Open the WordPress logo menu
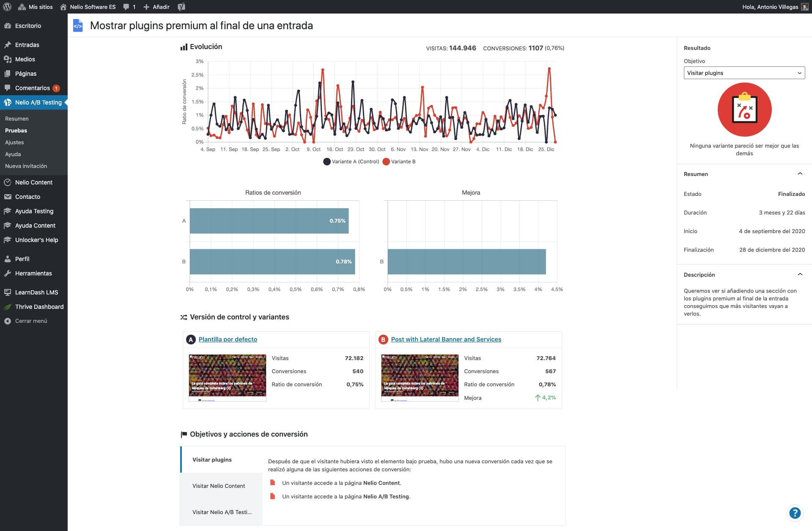812x531 pixels. [x=7, y=7]
